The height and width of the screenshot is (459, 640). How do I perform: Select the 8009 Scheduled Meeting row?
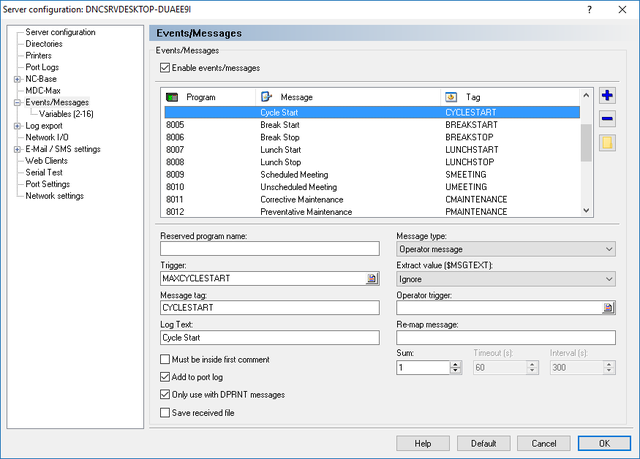click(372, 175)
